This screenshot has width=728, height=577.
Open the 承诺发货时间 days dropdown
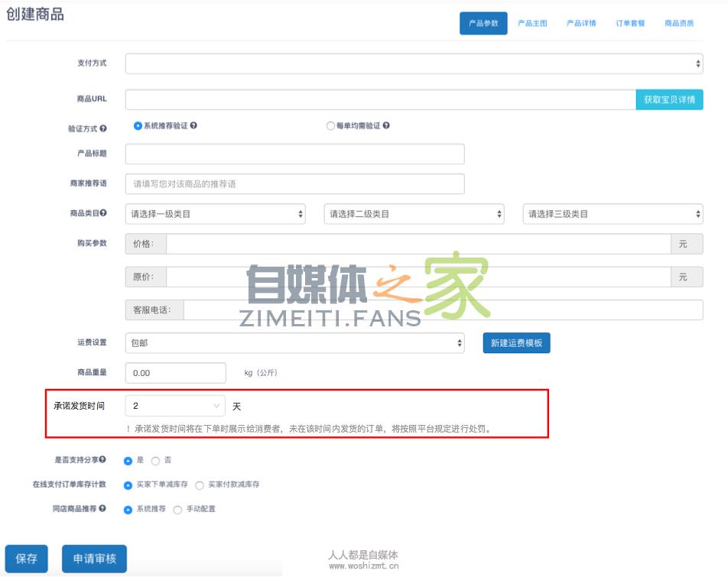click(175, 406)
